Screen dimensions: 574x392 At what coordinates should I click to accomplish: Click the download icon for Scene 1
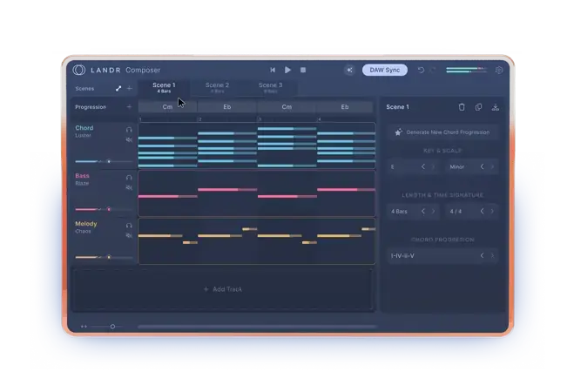coord(495,107)
